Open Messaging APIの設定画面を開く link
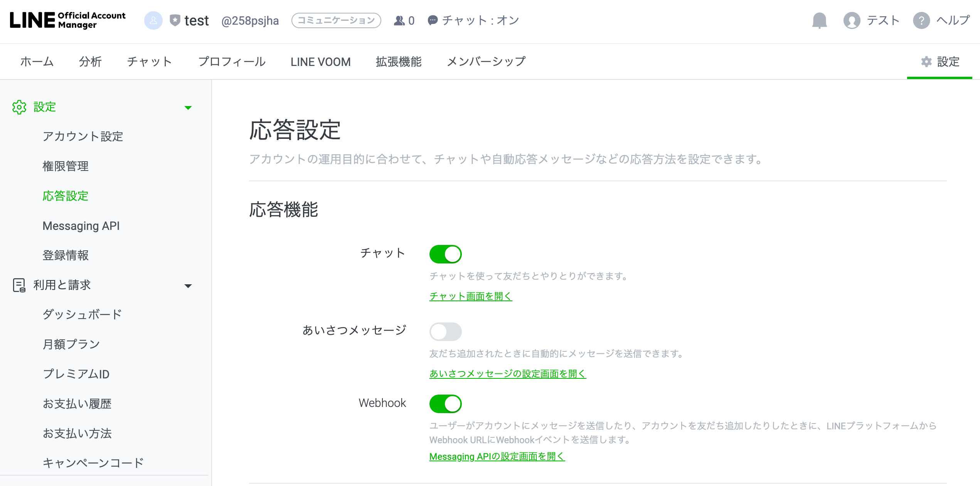The image size is (980, 486). click(x=497, y=456)
